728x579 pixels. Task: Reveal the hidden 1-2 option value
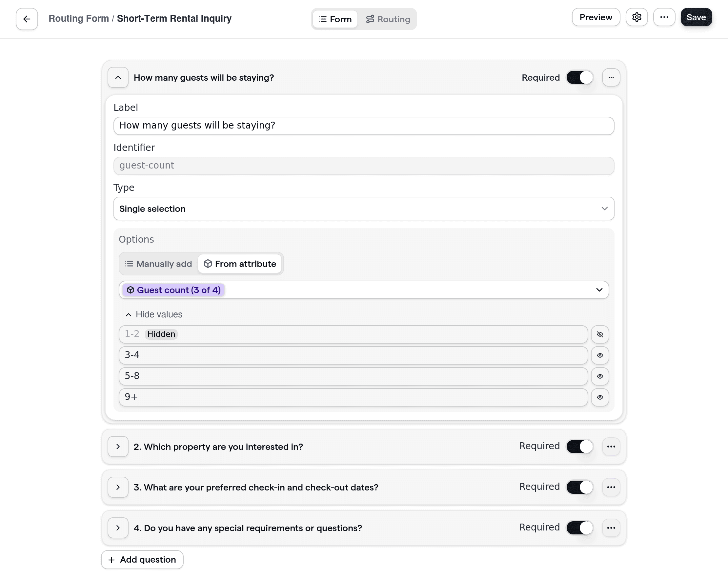(600, 334)
